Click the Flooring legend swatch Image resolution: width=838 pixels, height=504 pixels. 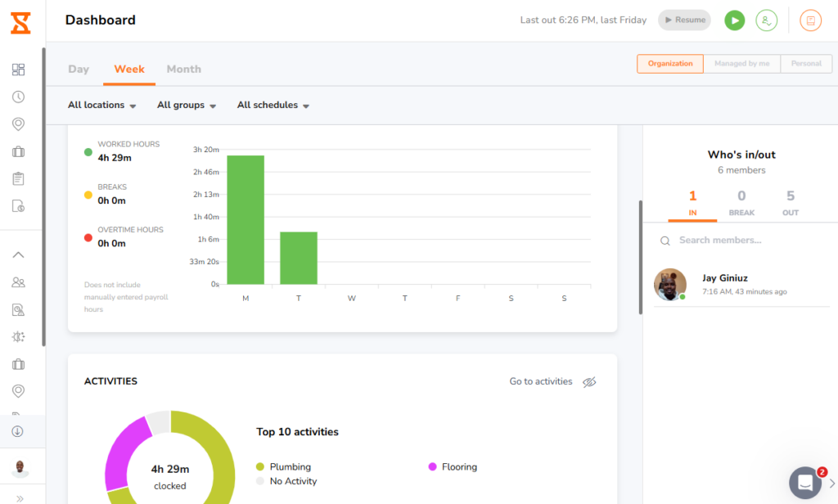(432, 466)
